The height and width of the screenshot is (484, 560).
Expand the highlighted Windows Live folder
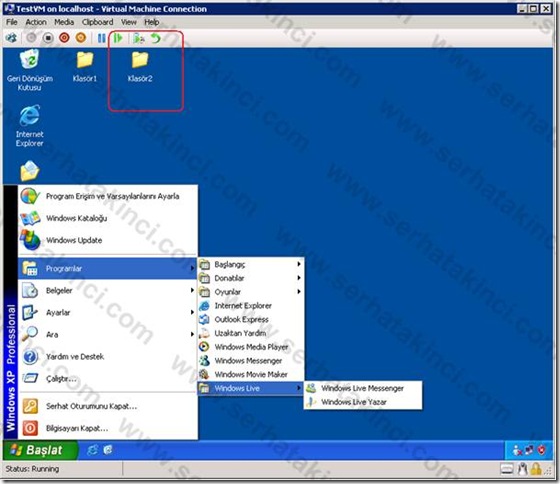pyautogui.click(x=251, y=388)
